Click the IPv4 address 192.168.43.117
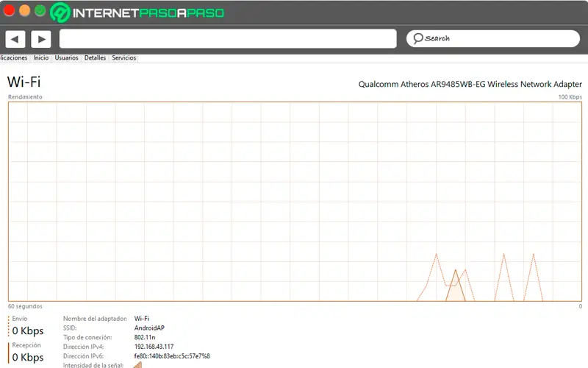Viewport: 588px width, 368px height. click(154, 347)
